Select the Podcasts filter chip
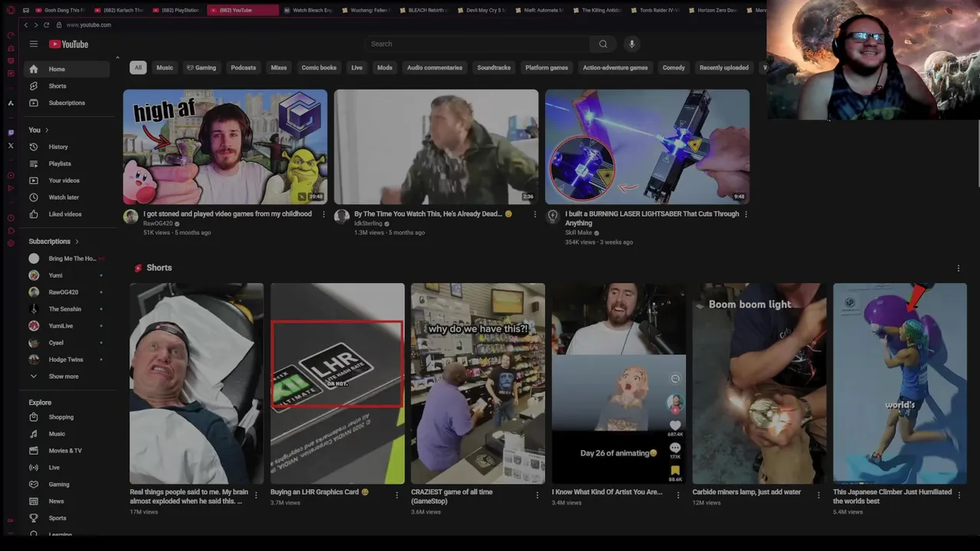The width and height of the screenshot is (980, 551). 243,67
